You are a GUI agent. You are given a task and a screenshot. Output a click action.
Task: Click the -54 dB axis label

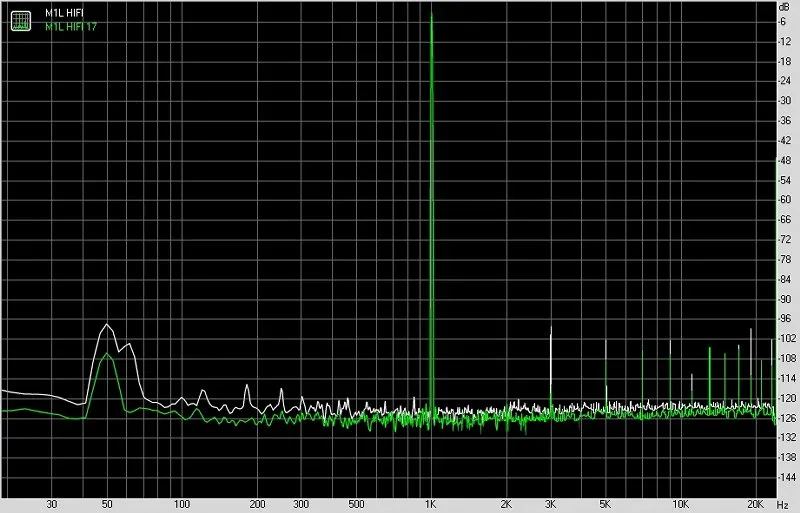pos(784,181)
